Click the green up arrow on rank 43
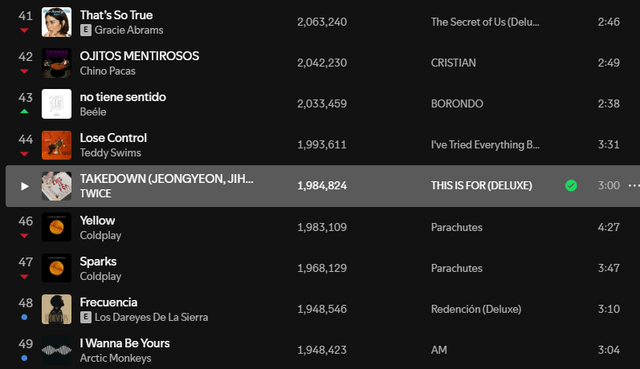The width and height of the screenshot is (640, 369). click(x=24, y=111)
